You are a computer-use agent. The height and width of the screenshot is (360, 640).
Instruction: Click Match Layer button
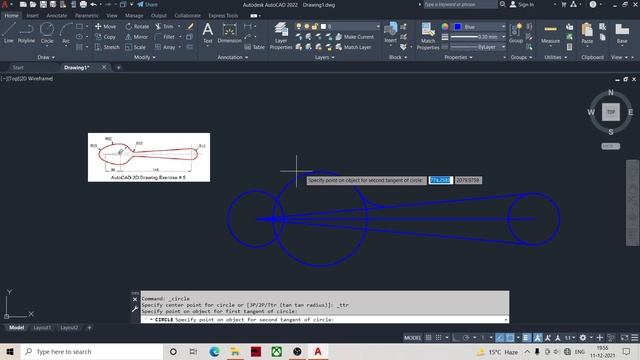(353, 47)
